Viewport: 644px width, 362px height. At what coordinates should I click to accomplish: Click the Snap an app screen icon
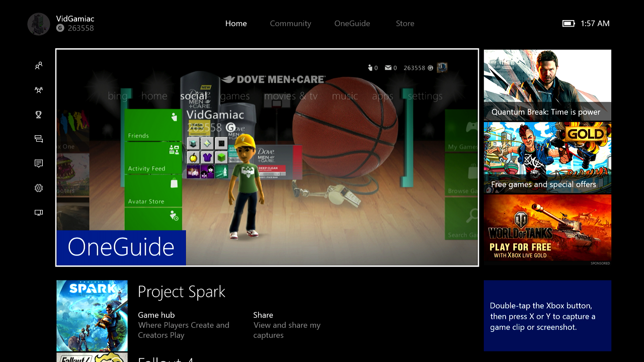(x=39, y=213)
